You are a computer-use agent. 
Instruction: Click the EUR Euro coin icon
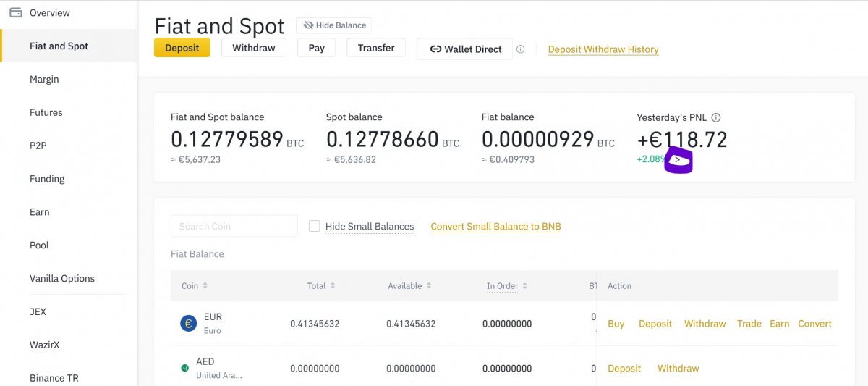coord(188,324)
